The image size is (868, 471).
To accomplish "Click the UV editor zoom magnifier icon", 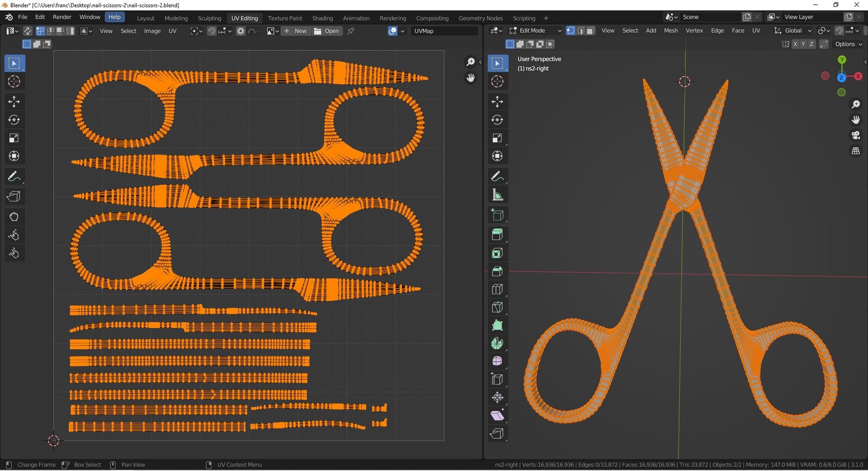I will pyautogui.click(x=471, y=62).
